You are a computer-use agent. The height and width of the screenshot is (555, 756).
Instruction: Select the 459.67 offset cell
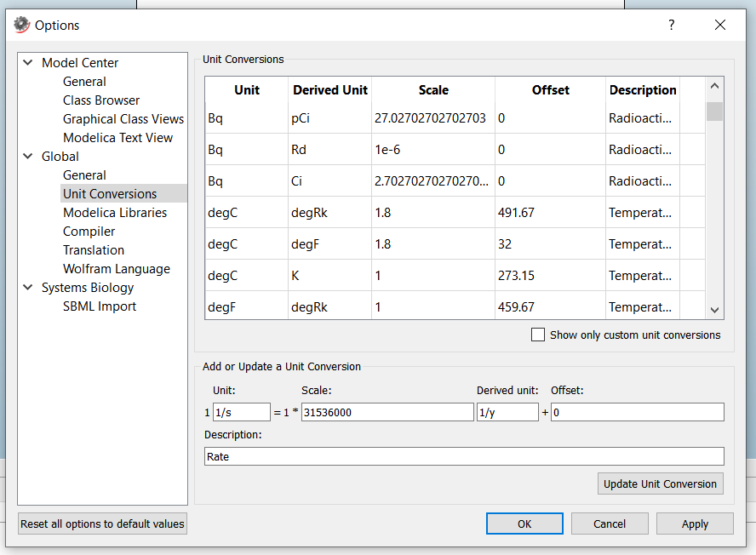point(550,306)
